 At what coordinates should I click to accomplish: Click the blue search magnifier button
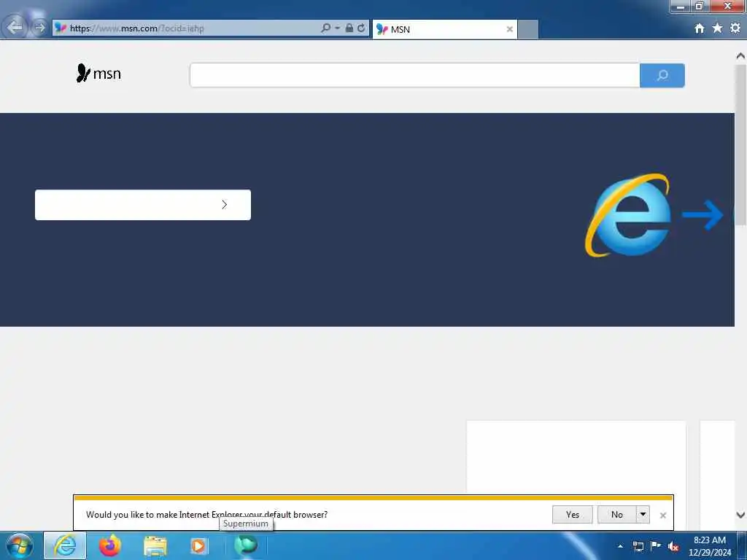tap(662, 75)
